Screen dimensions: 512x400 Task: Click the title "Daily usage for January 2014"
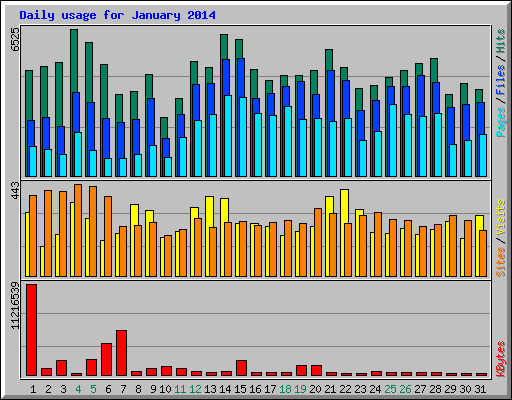point(117,15)
